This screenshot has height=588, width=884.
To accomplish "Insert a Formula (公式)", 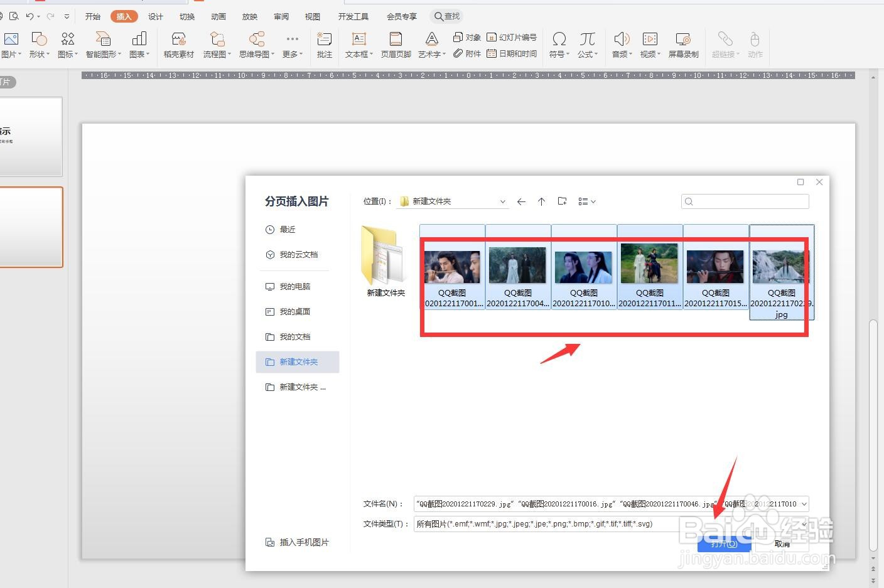I will tap(588, 45).
